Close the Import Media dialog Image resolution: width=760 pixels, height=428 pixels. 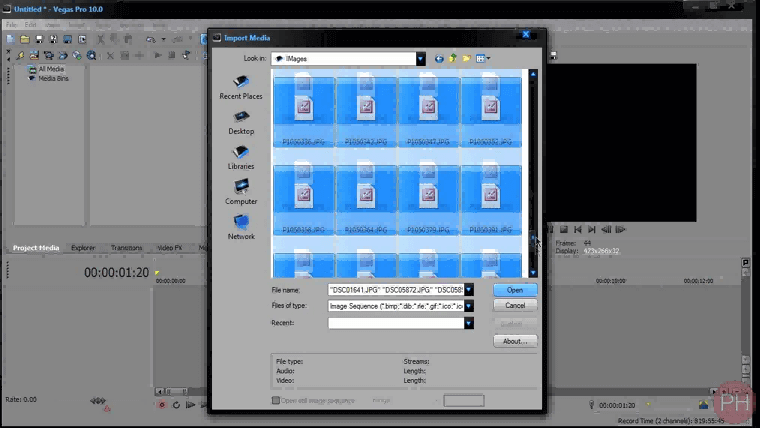(526, 34)
